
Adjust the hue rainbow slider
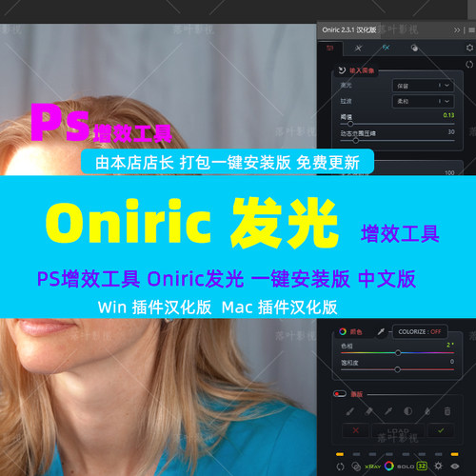[398, 352]
